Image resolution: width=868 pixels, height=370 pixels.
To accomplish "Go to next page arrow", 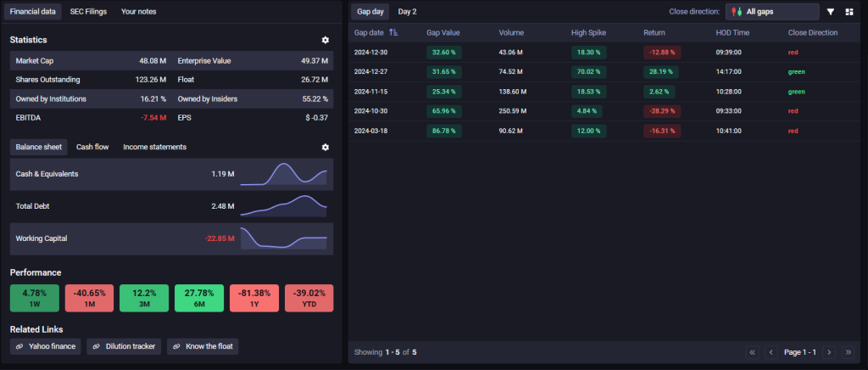I will point(829,352).
